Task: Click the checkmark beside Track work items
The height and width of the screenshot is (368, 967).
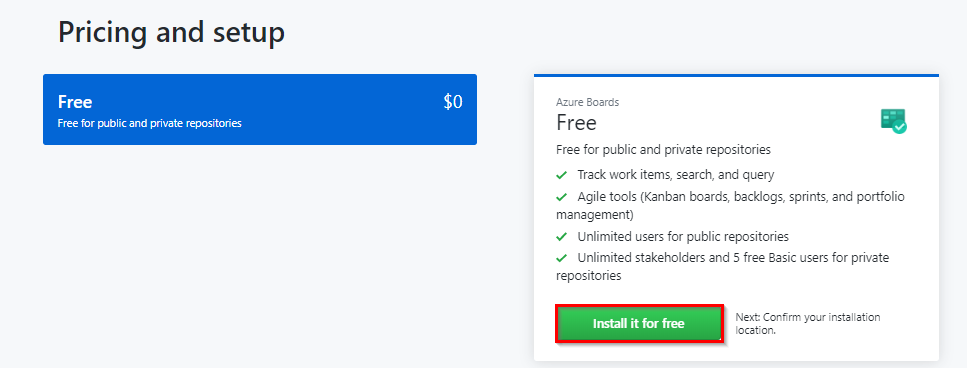Action: point(561,175)
